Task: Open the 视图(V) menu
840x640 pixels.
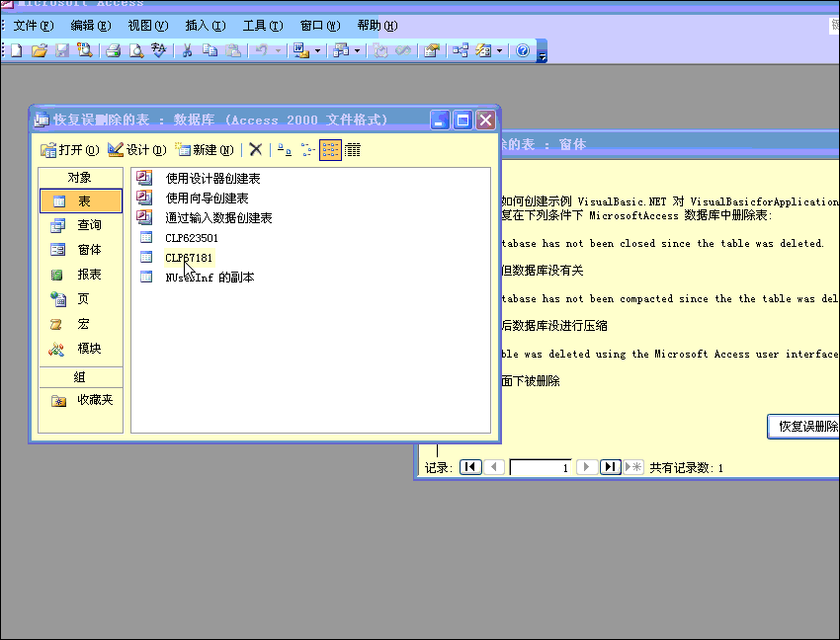Action: tap(148, 26)
